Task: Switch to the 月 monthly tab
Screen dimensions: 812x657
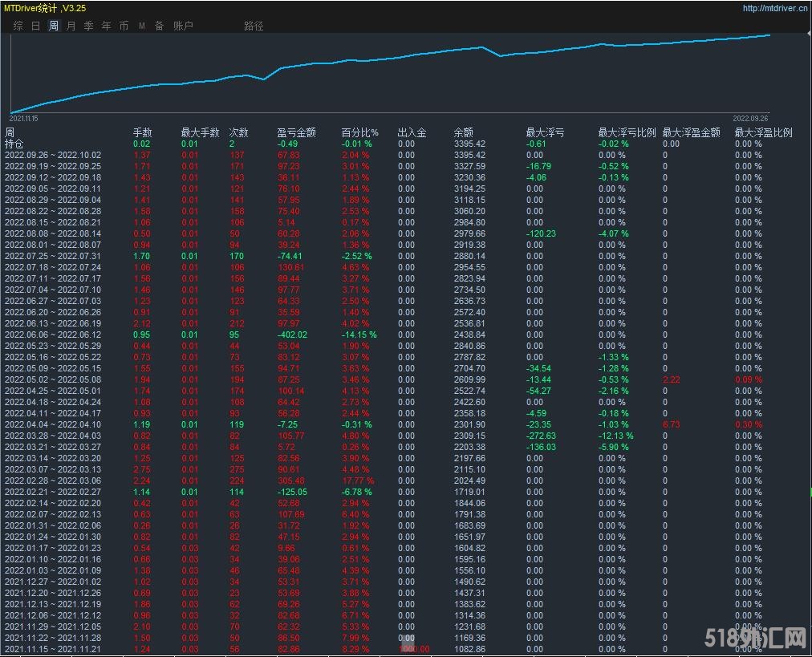Action: point(71,26)
